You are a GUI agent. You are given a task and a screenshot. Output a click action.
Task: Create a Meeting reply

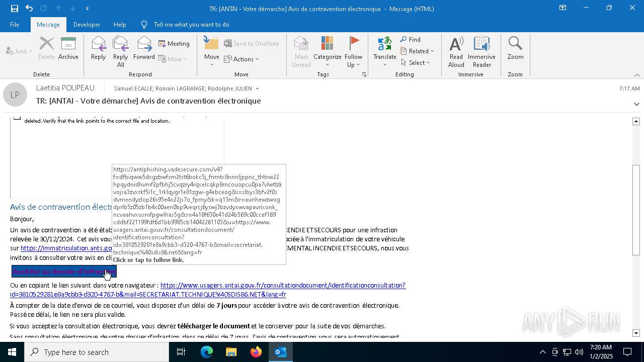[x=174, y=44]
